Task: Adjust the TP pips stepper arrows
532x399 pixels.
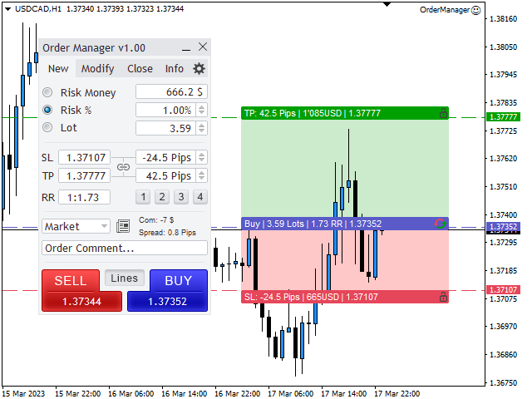Action: pyautogui.click(x=201, y=175)
